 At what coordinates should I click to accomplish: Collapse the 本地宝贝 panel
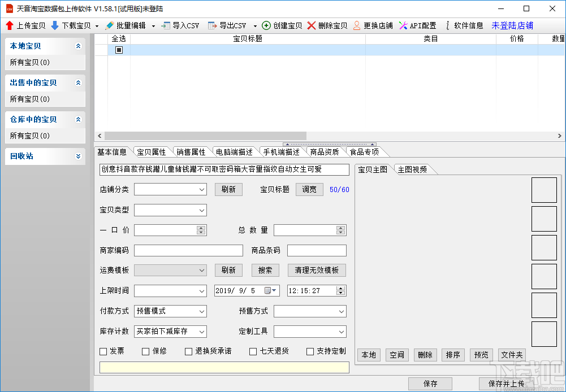[x=78, y=46]
